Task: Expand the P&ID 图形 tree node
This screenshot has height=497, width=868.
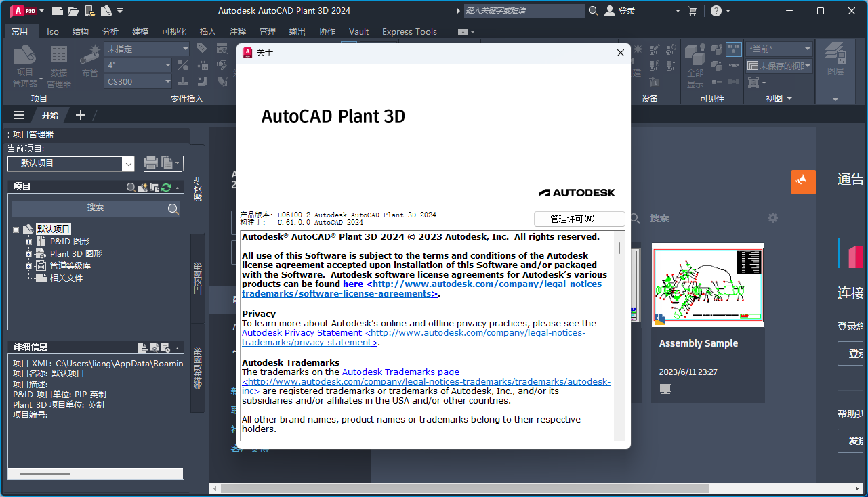Action: point(28,242)
